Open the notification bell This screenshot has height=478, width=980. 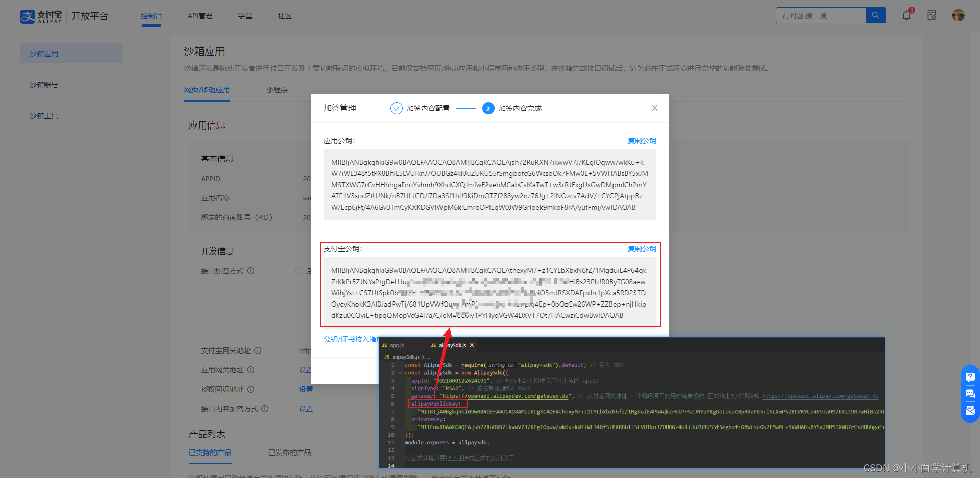click(907, 15)
